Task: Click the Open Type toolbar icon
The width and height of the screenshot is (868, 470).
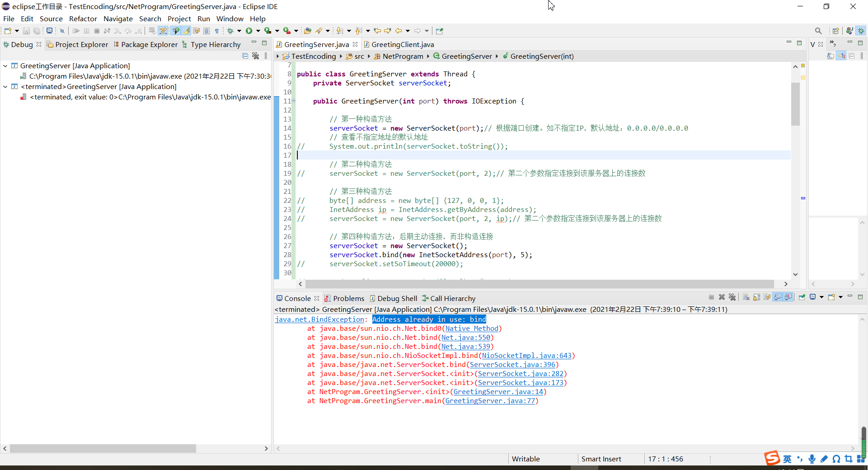Action: tap(307, 31)
